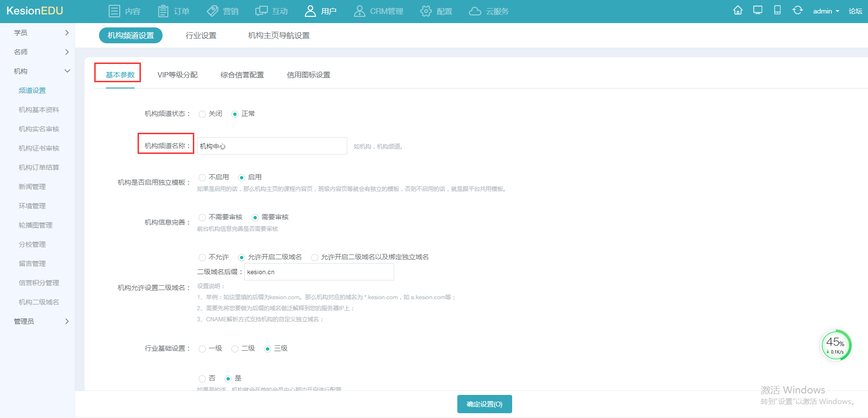
Task: Click the desktop monitor preview icon
Action: coord(758,11)
